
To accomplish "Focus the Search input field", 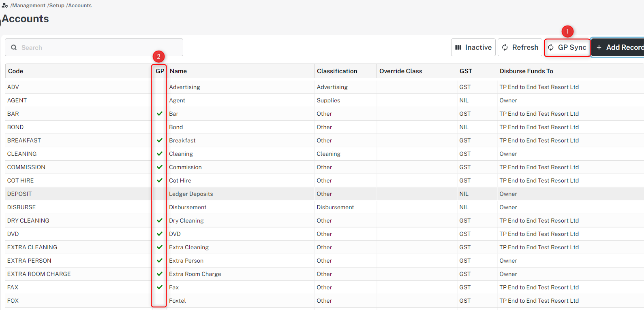I will point(94,47).
